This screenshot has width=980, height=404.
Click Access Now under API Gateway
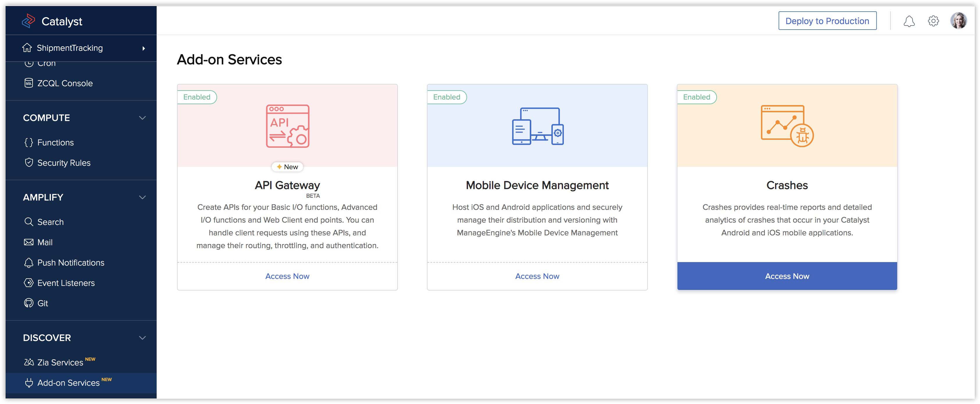pos(287,276)
